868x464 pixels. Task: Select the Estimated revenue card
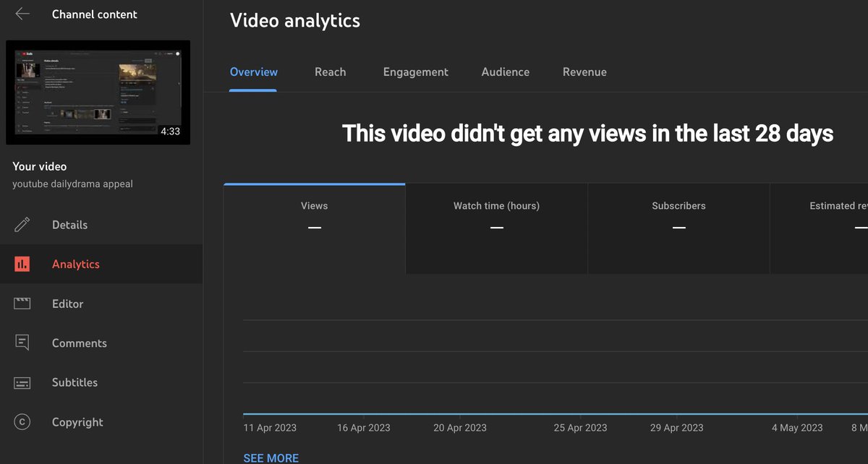click(x=820, y=228)
